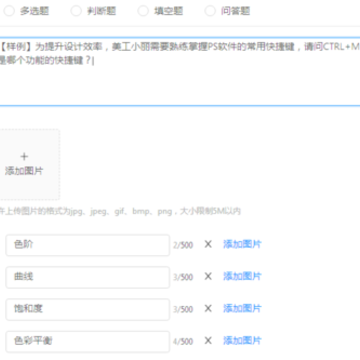This screenshot has height=360, width=360.
Task: Edit the 色彩平衡 answer field
Action: click(x=88, y=341)
